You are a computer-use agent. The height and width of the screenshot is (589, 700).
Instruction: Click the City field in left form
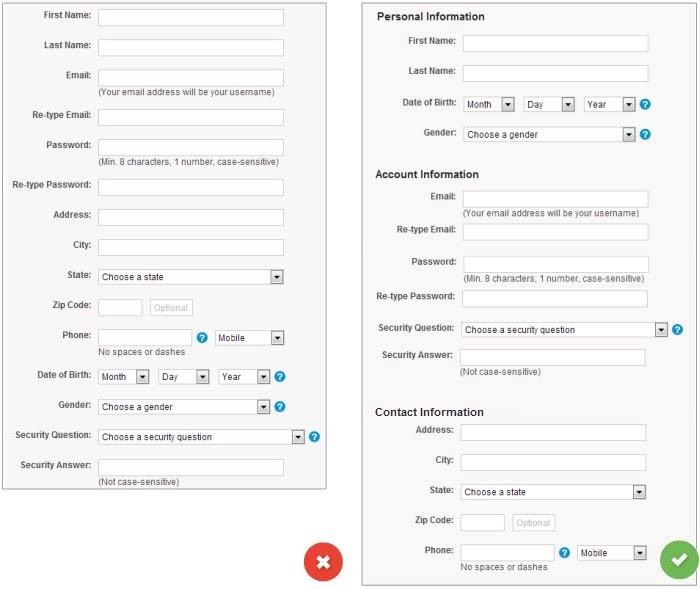191,247
